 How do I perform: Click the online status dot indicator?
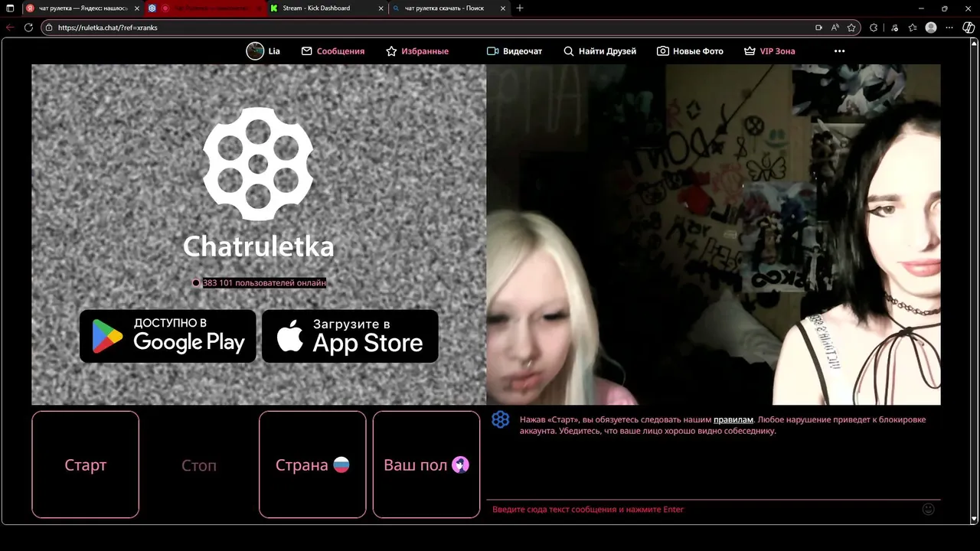[196, 282]
